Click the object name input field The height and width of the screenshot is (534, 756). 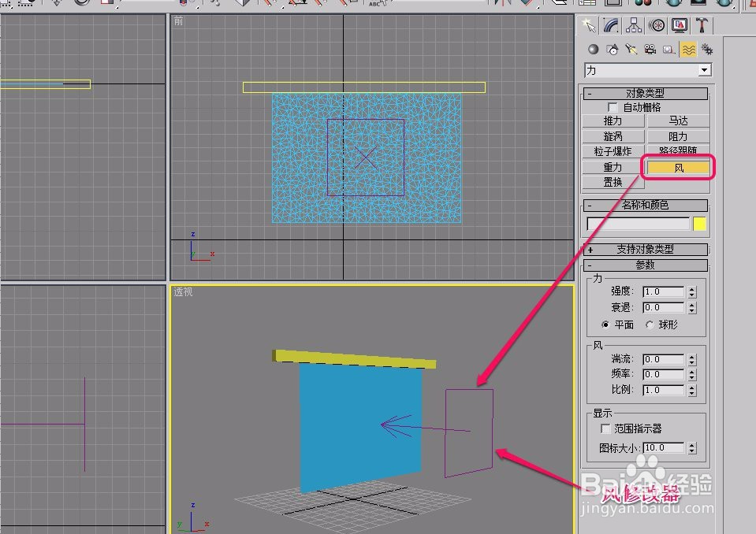[x=639, y=224]
